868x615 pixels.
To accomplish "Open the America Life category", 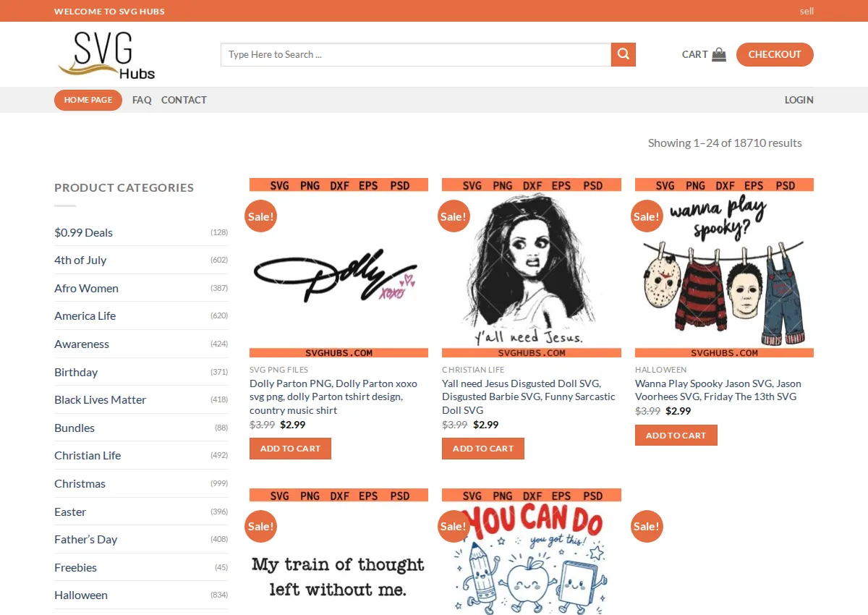I will pyautogui.click(x=85, y=315).
